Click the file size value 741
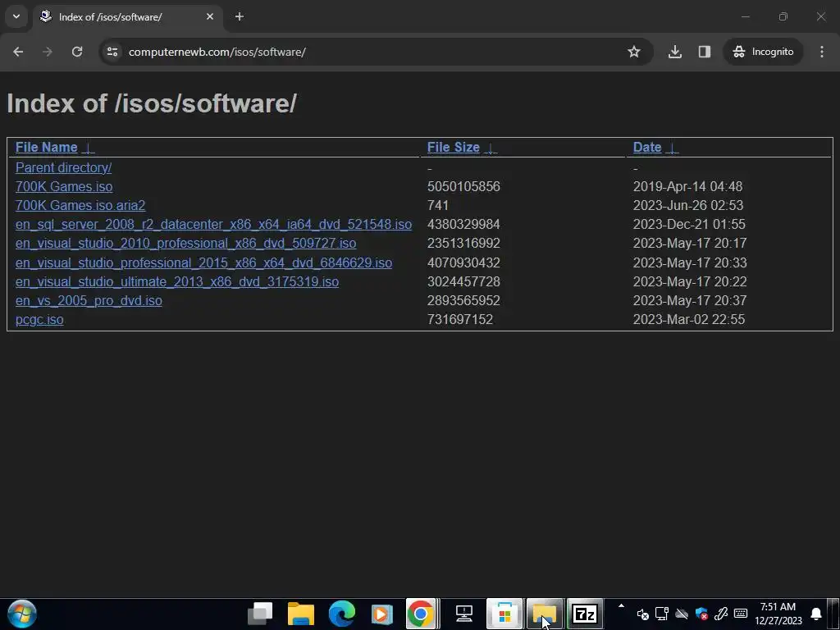Screen dimensions: 840x630 click(x=438, y=205)
